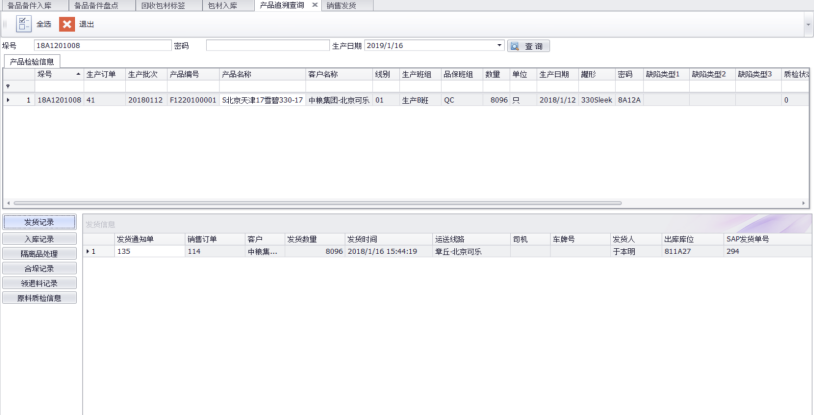Click the 隔离品处理 button
814x416 pixels.
click(39, 254)
